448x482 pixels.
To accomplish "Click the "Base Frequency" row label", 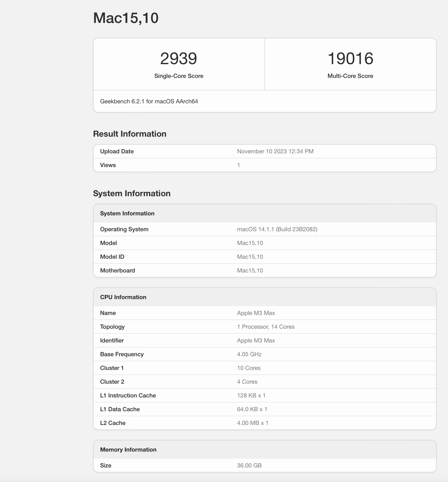I will click(x=122, y=354).
